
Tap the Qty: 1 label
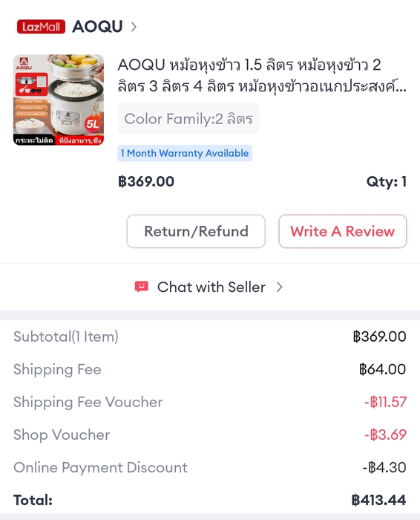click(386, 181)
